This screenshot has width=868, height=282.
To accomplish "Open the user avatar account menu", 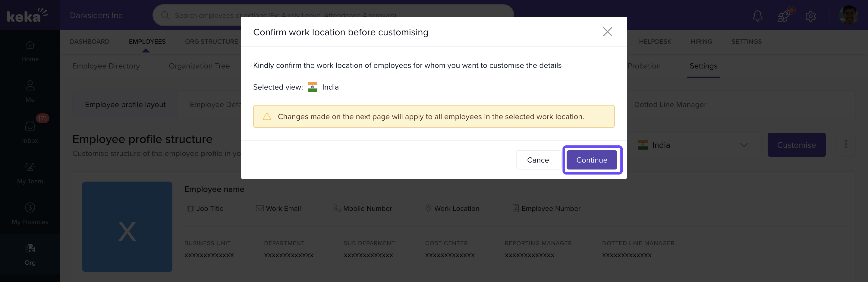I will point(848,15).
